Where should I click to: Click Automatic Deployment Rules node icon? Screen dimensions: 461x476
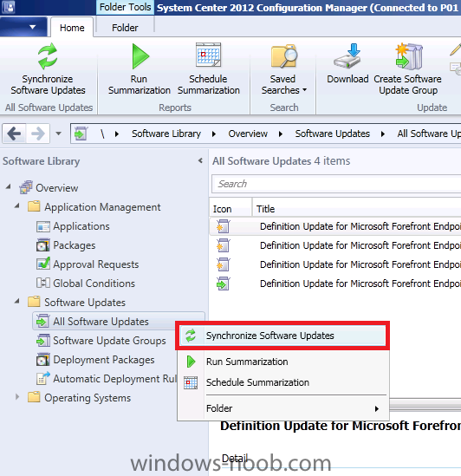coord(43,378)
